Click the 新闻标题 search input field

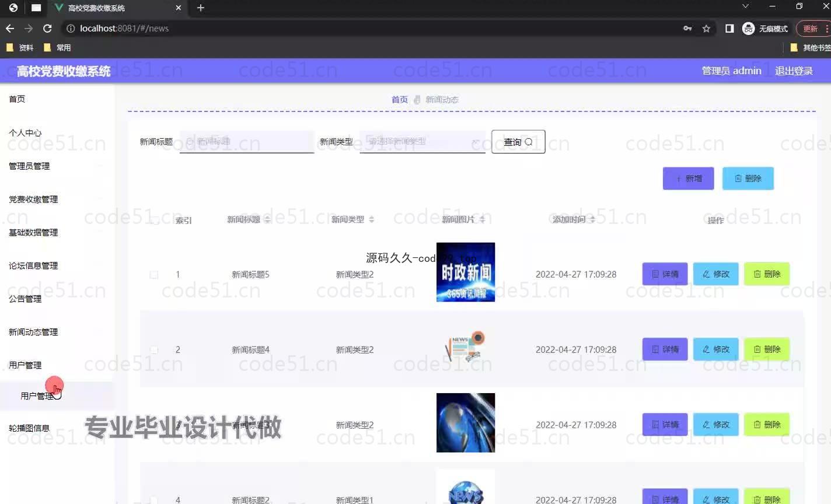click(x=247, y=142)
